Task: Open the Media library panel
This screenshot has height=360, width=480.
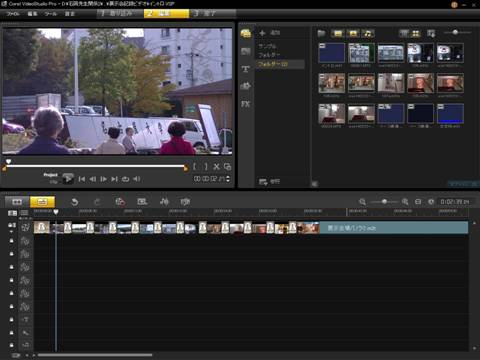Action: coord(246,33)
